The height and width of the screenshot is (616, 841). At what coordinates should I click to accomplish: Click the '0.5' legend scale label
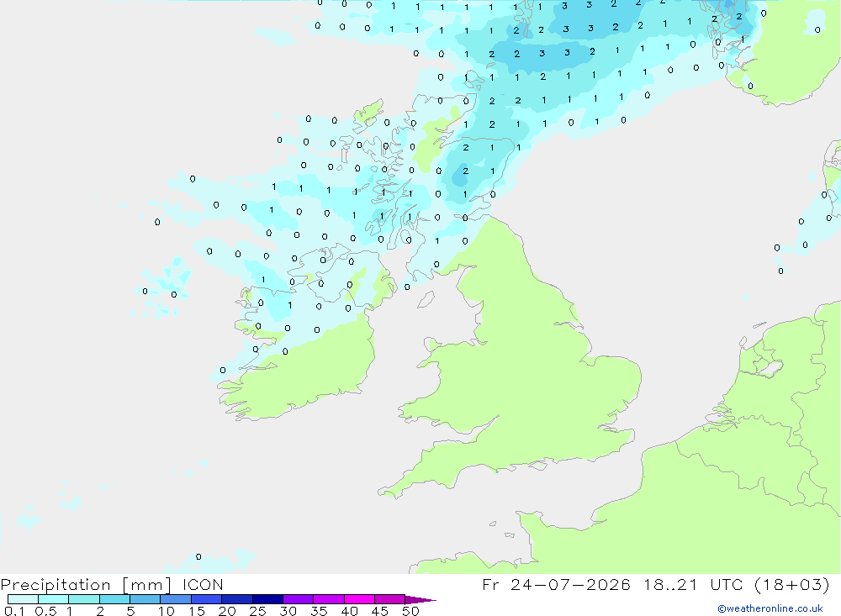coord(45,611)
